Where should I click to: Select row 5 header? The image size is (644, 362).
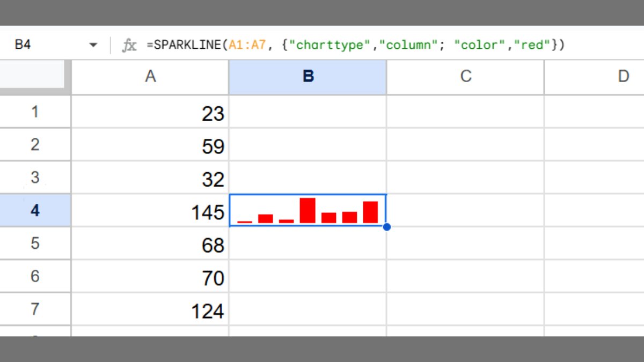click(x=35, y=243)
